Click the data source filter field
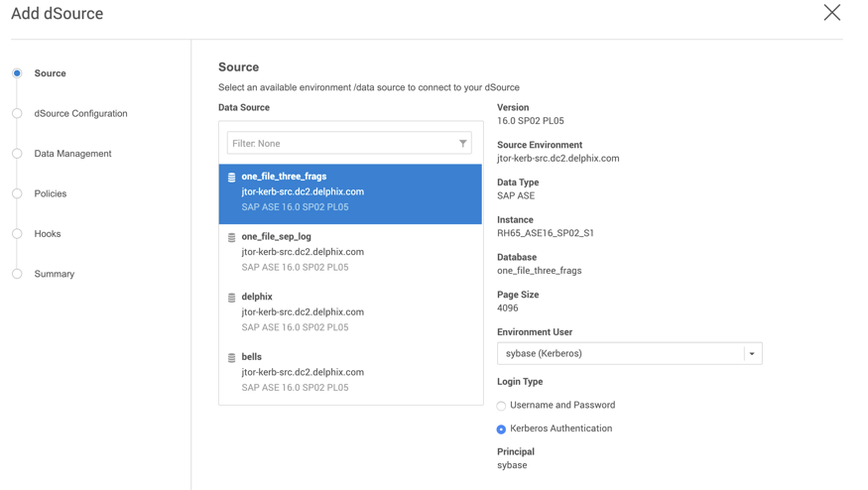 (x=340, y=144)
